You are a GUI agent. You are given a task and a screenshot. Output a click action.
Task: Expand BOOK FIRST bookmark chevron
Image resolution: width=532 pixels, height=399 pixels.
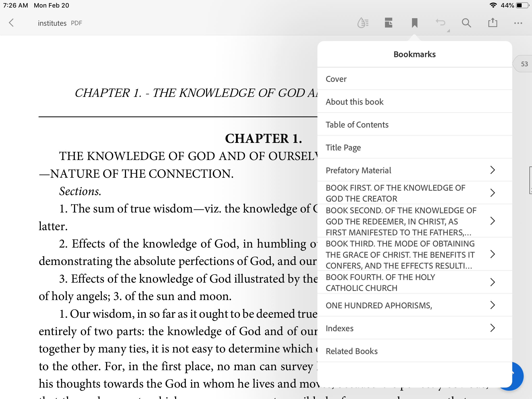pos(492,193)
